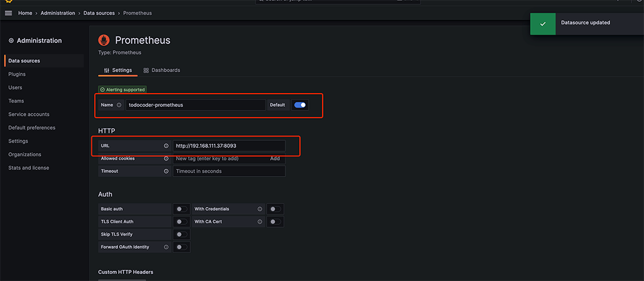Enable the Skip TLS Verify toggle
The height and width of the screenshot is (281, 644).
(181, 234)
